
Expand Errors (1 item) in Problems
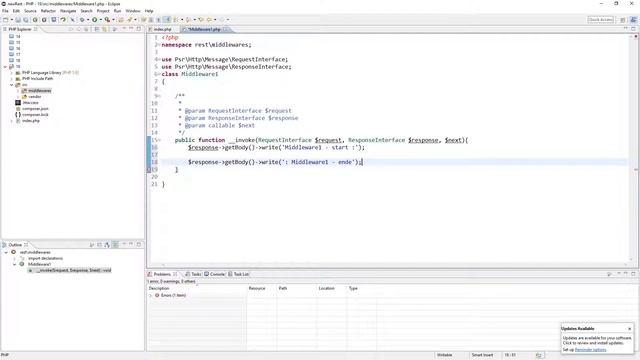(151, 295)
